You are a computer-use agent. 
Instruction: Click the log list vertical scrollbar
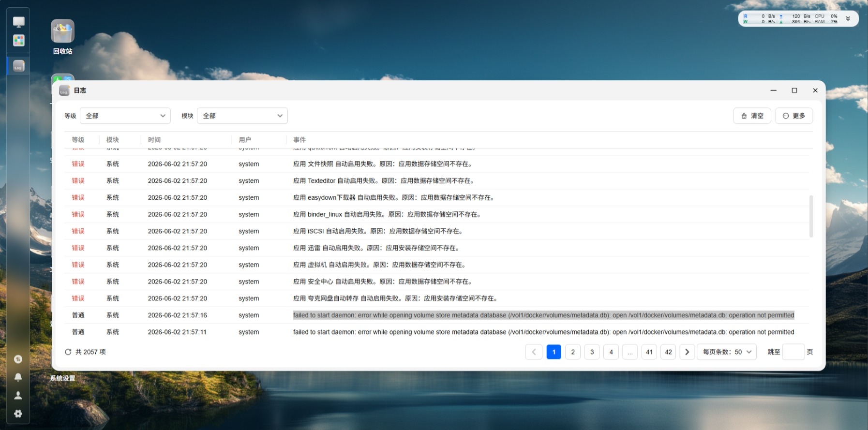click(811, 216)
